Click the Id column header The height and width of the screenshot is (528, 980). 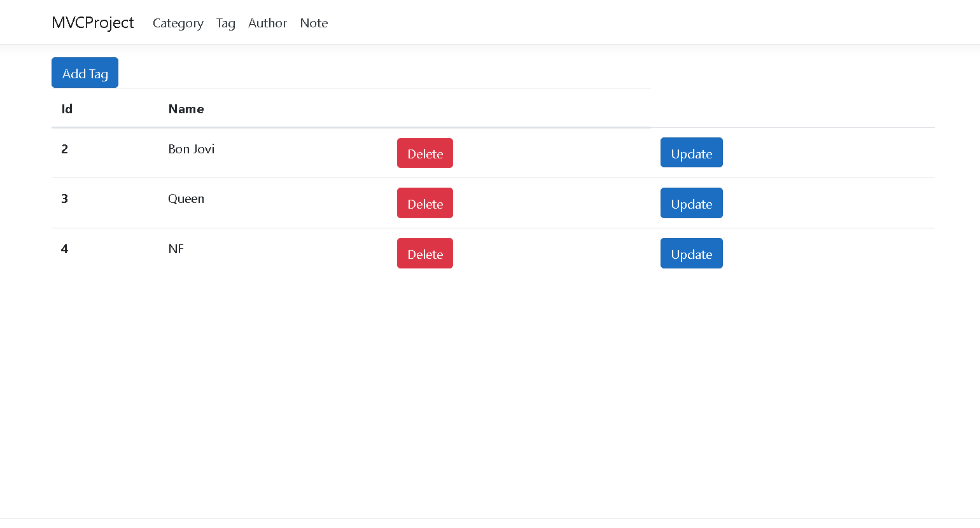pos(67,109)
